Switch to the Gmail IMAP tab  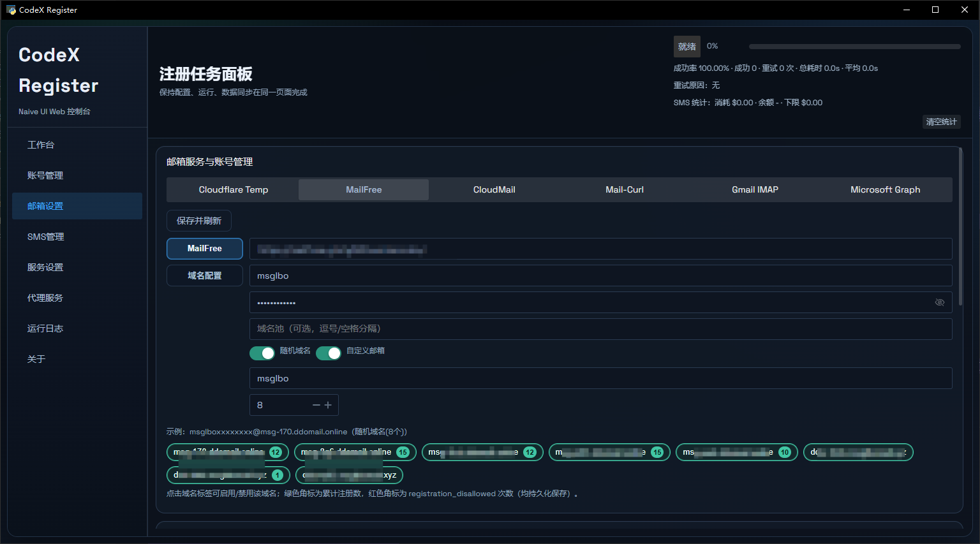tap(755, 189)
